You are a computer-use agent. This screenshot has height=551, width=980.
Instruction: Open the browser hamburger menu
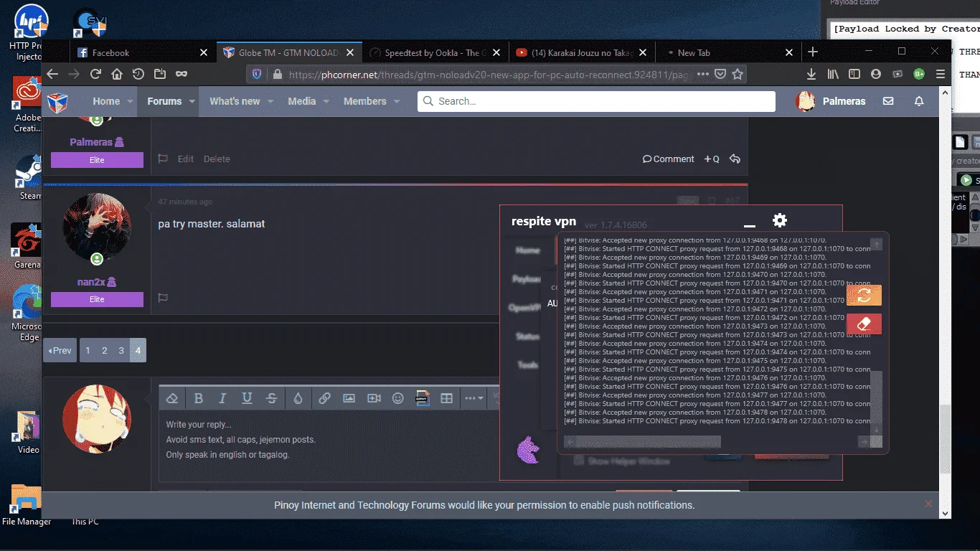pos(940,74)
